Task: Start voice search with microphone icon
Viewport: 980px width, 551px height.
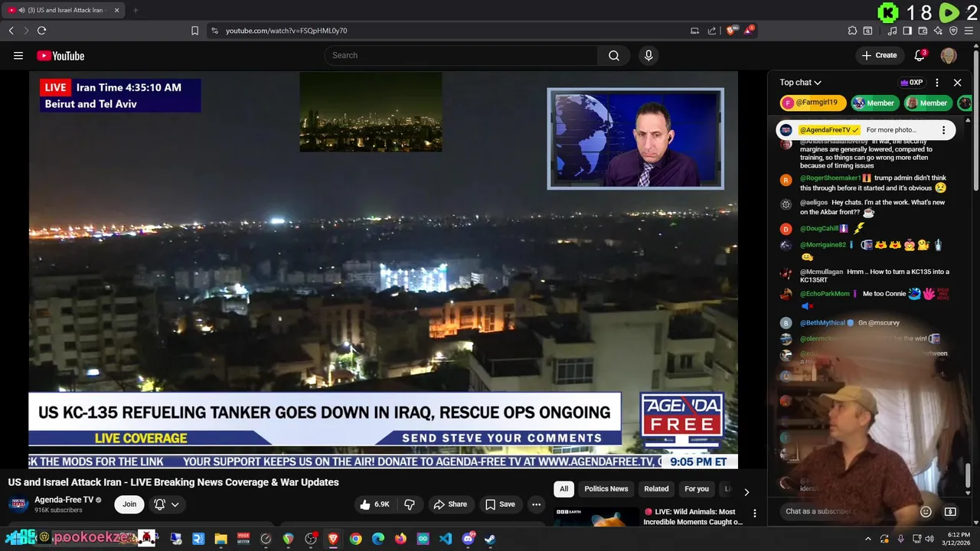Action: (x=648, y=55)
